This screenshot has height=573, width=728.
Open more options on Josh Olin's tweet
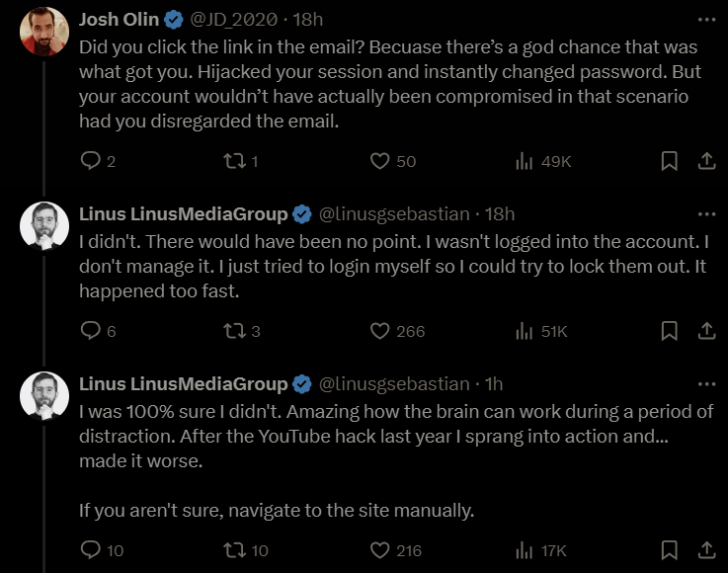click(x=706, y=20)
